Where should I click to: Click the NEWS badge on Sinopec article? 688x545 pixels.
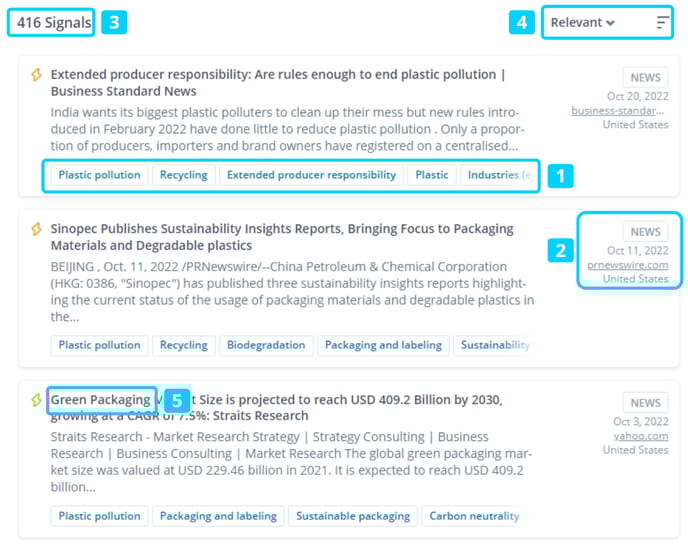(x=645, y=232)
